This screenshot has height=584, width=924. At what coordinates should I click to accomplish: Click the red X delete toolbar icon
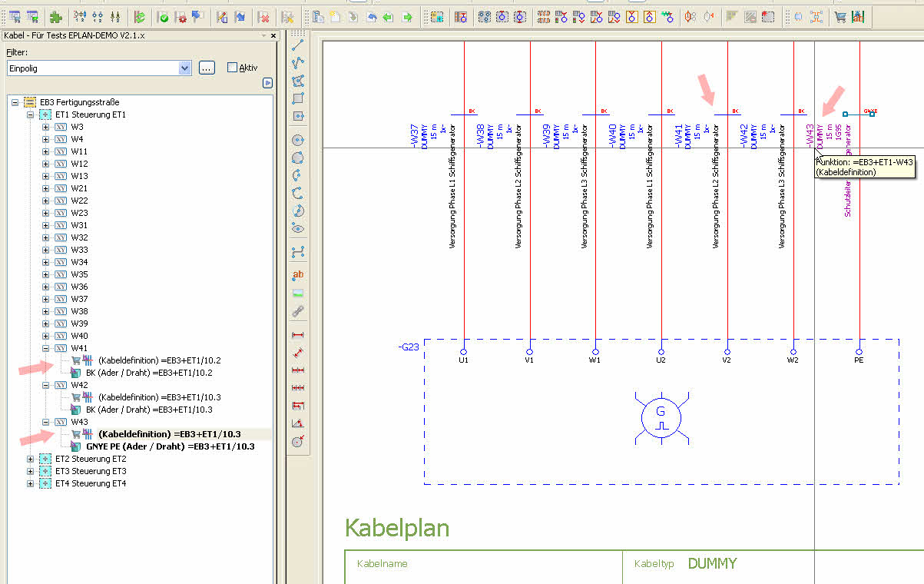pos(263,17)
